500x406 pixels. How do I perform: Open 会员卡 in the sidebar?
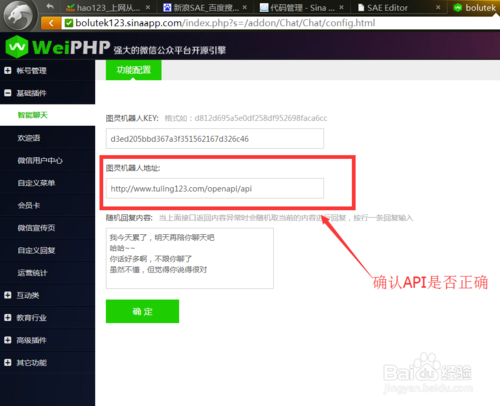pyautogui.click(x=47, y=205)
